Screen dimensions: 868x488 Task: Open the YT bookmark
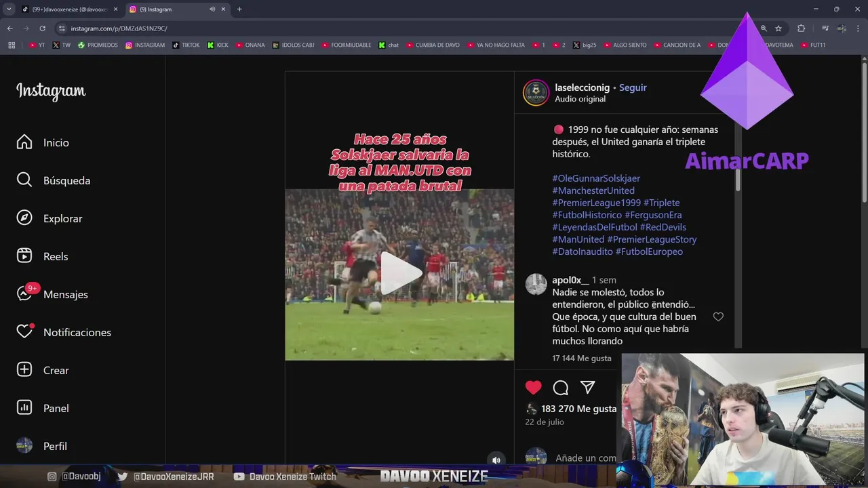(x=37, y=45)
